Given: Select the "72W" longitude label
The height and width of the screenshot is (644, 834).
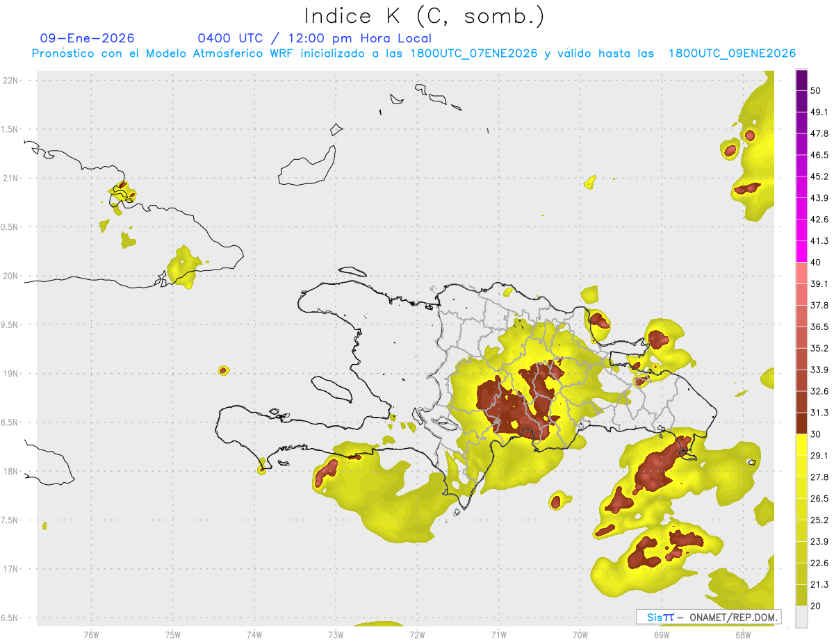Looking at the screenshot, I should [x=417, y=634].
